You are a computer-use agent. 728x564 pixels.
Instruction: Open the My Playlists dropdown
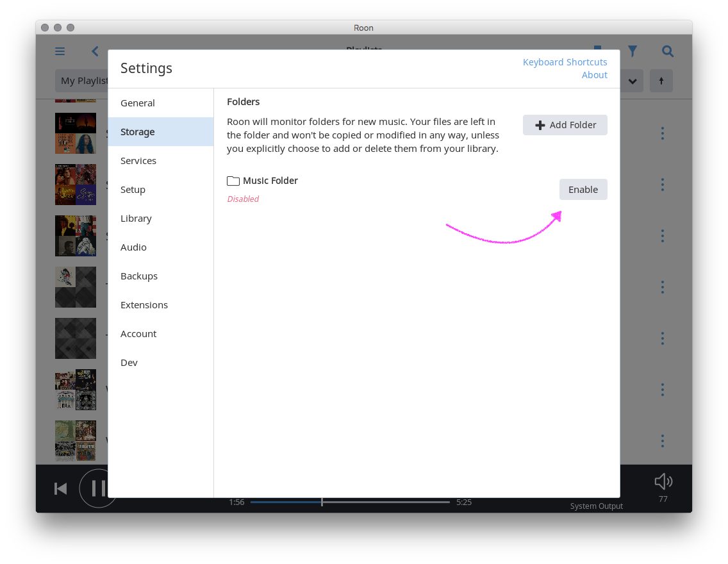click(82, 81)
